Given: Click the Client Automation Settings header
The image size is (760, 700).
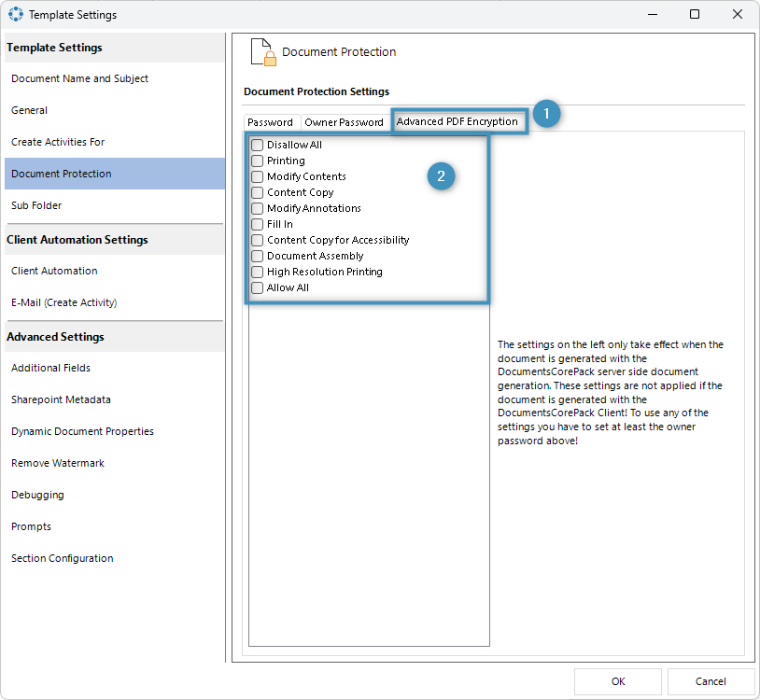Looking at the screenshot, I should point(115,240).
